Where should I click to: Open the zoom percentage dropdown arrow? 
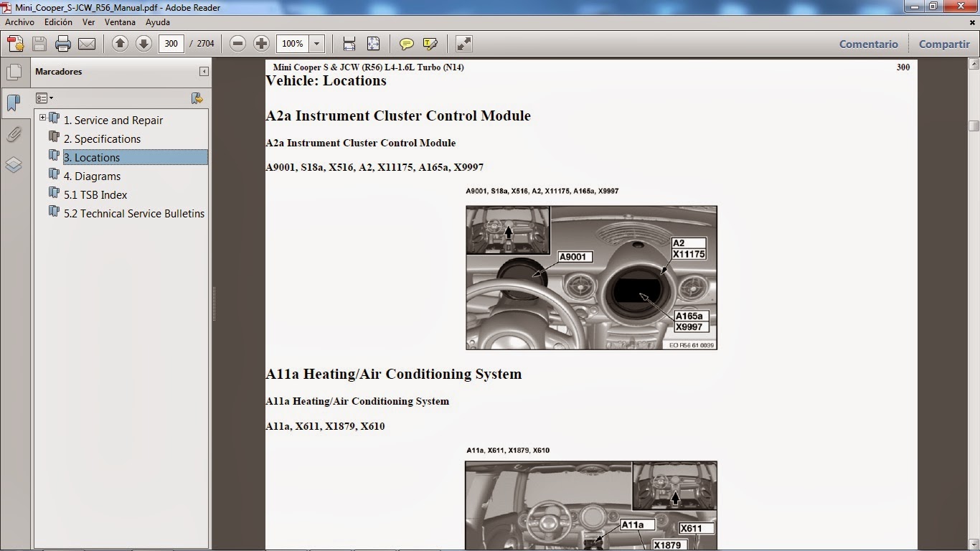316,44
